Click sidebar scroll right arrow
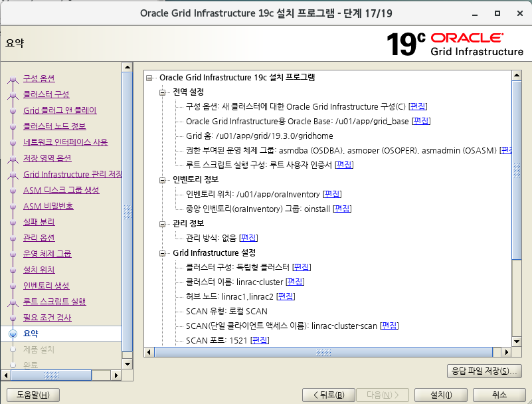This screenshot has height=404, width=532. [x=116, y=375]
